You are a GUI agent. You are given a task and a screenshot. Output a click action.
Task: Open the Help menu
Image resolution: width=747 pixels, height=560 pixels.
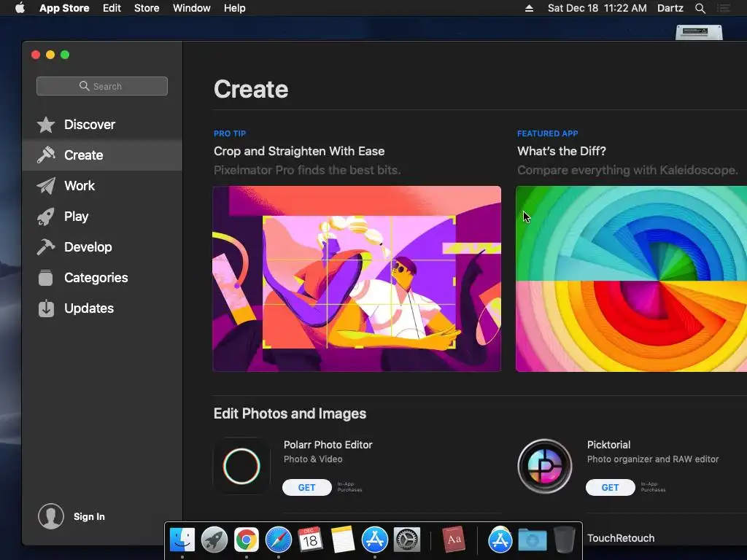tap(235, 8)
